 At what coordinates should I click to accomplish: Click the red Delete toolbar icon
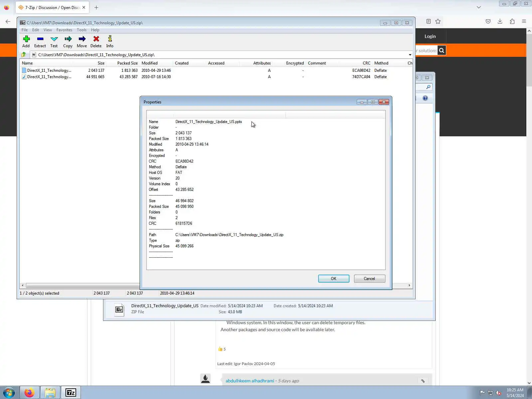[96, 42]
